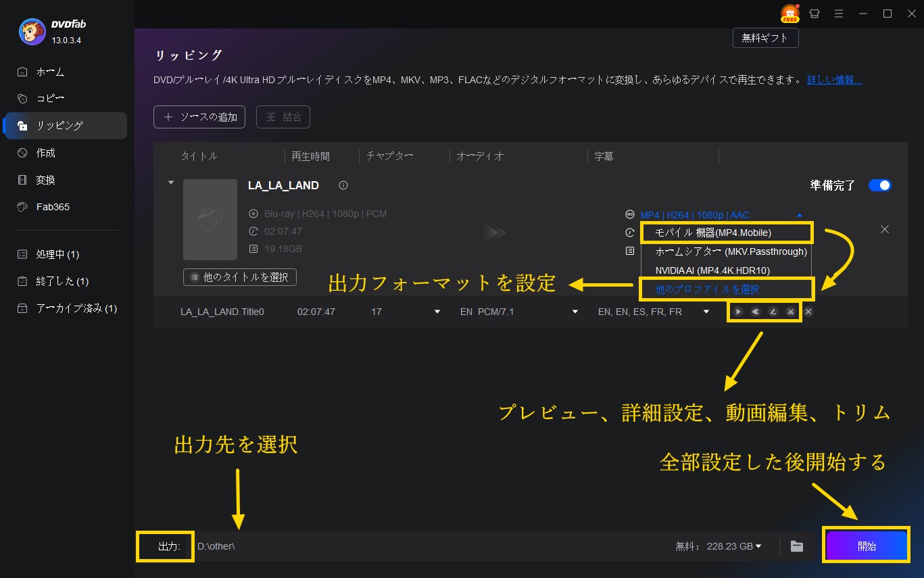
Task: Toggle the 準備完了 ready switch
Action: click(x=880, y=185)
